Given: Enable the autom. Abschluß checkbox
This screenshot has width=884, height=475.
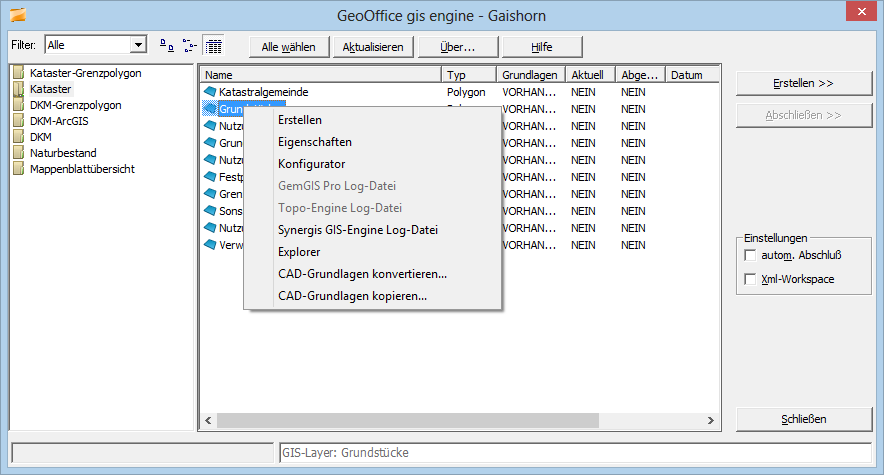Looking at the screenshot, I should pos(750,255).
